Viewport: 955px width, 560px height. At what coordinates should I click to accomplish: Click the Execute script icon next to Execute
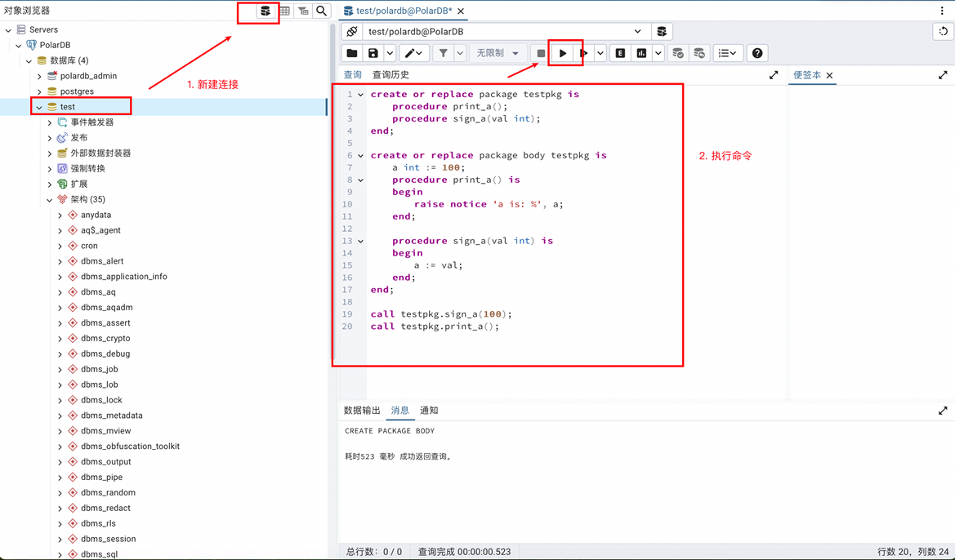click(584, 53)
